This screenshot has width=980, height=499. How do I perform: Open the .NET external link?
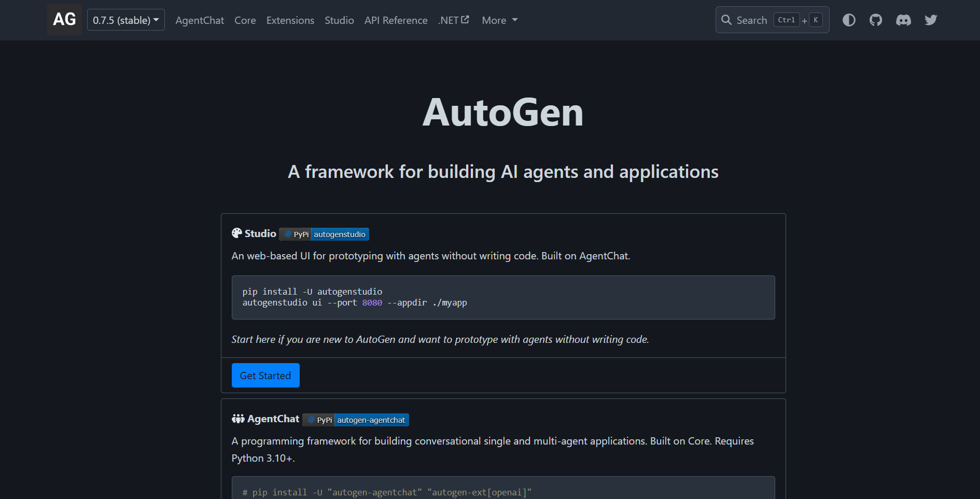454,20
